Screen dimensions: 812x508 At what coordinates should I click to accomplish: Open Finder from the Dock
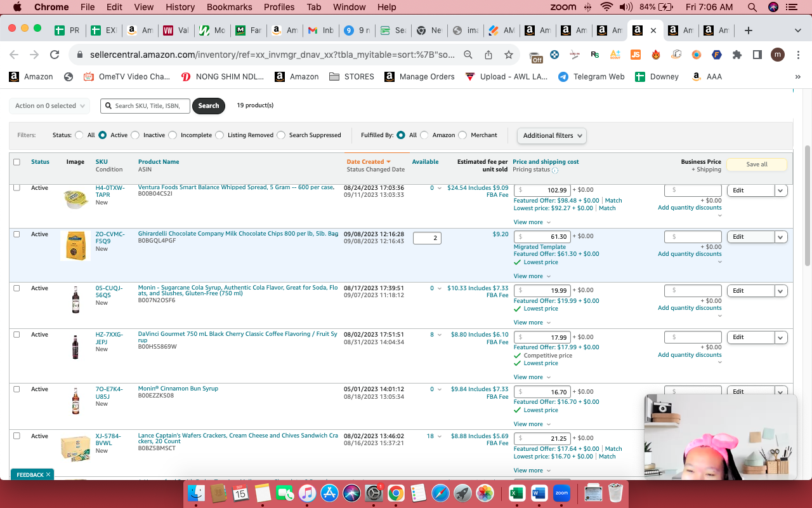point(197,492)
